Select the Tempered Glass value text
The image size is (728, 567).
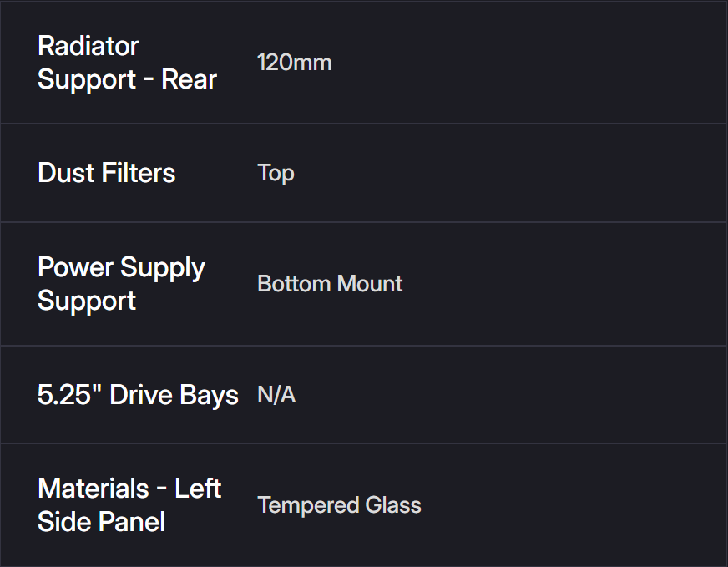339,505
